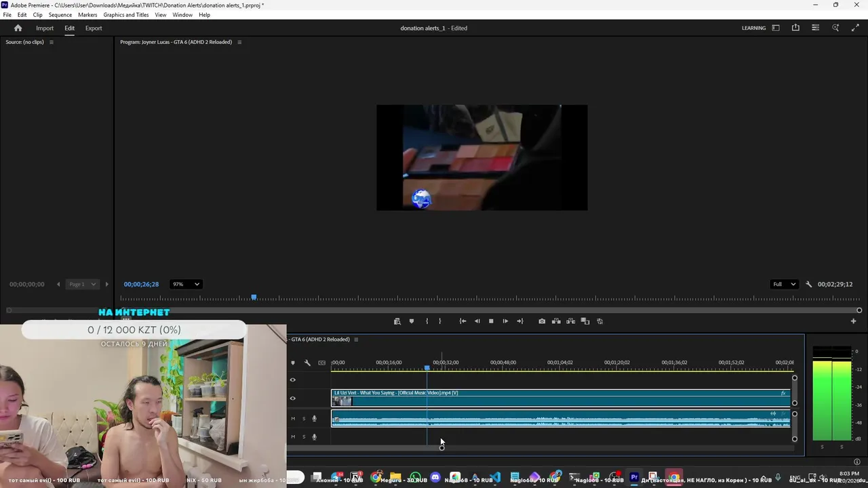Image resolution: width=868 pixels, height=488 pixels.
Task: Select the Edit workspace tab
Action: (x=69, y=28)
